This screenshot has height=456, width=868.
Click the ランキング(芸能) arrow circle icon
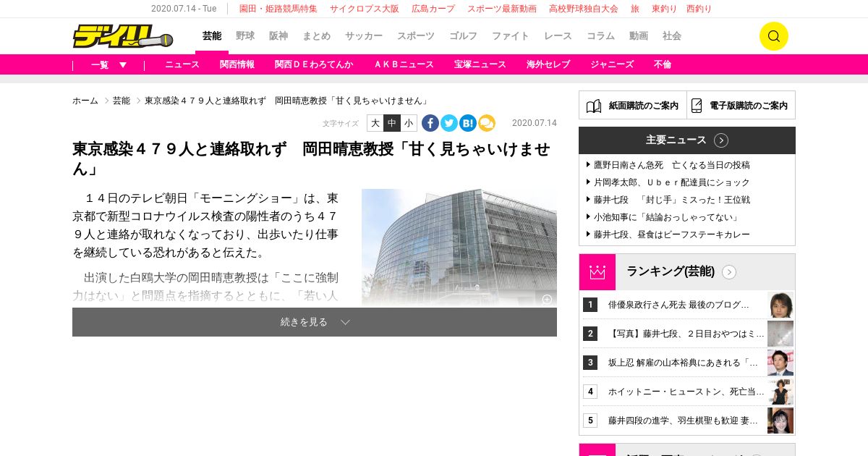[729, 272]
